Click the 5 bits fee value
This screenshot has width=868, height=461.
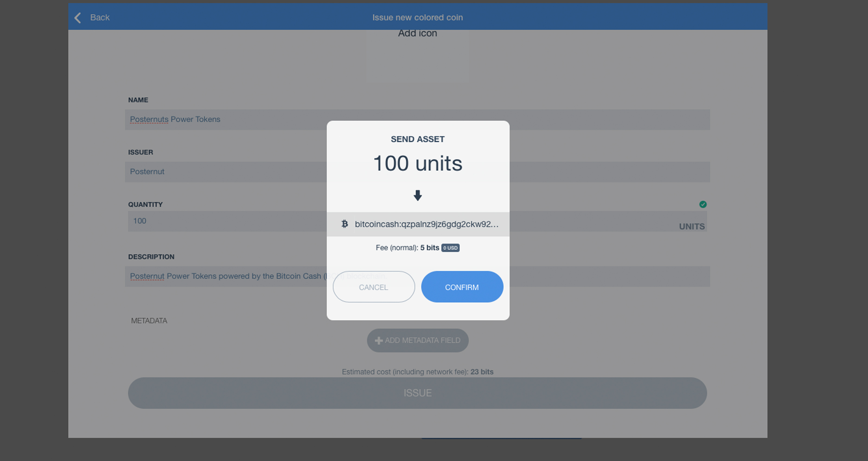pos(430,248)
